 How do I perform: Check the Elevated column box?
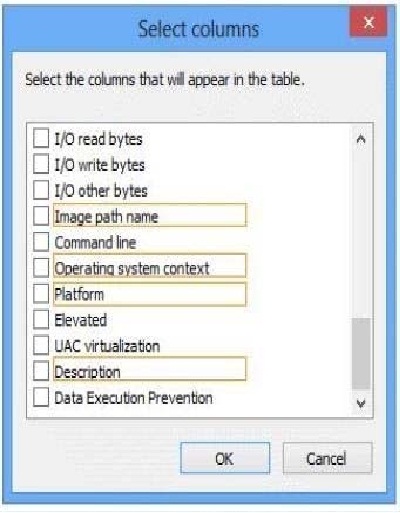[41, 319]
